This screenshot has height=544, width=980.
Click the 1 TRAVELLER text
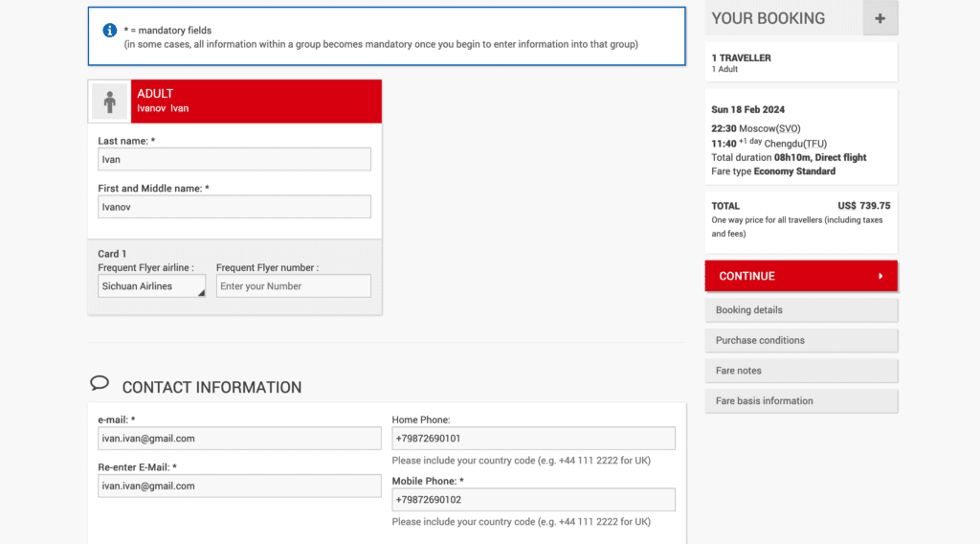(x=742, y=57)
